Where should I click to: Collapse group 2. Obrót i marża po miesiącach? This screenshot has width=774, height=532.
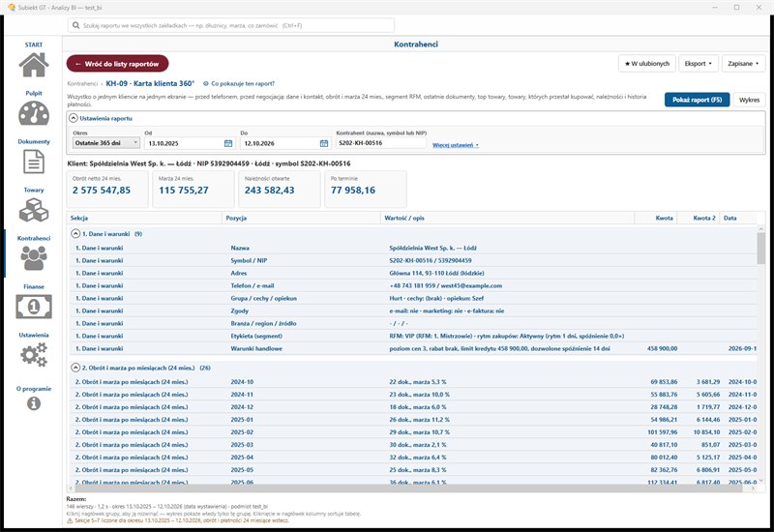75,368
